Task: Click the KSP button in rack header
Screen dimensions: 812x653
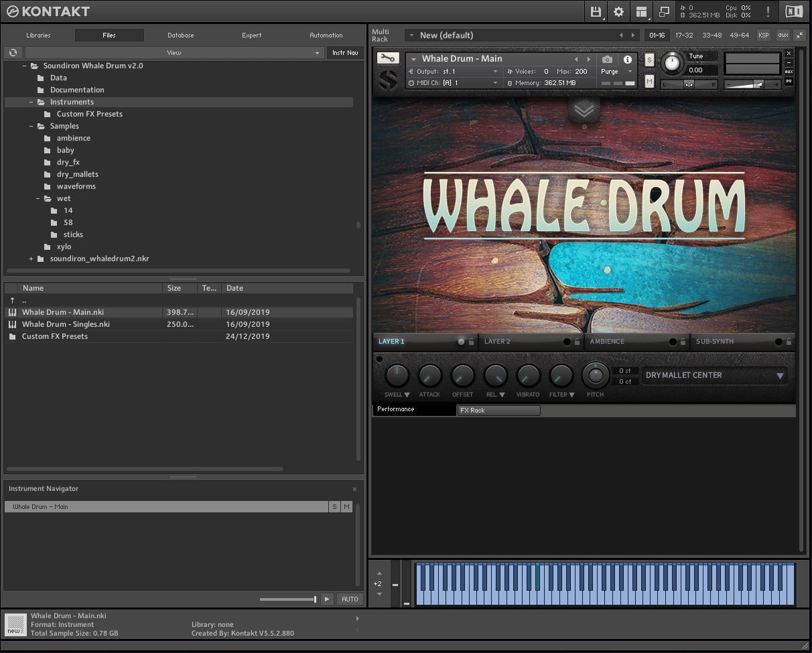Action: tap(763, 35)
